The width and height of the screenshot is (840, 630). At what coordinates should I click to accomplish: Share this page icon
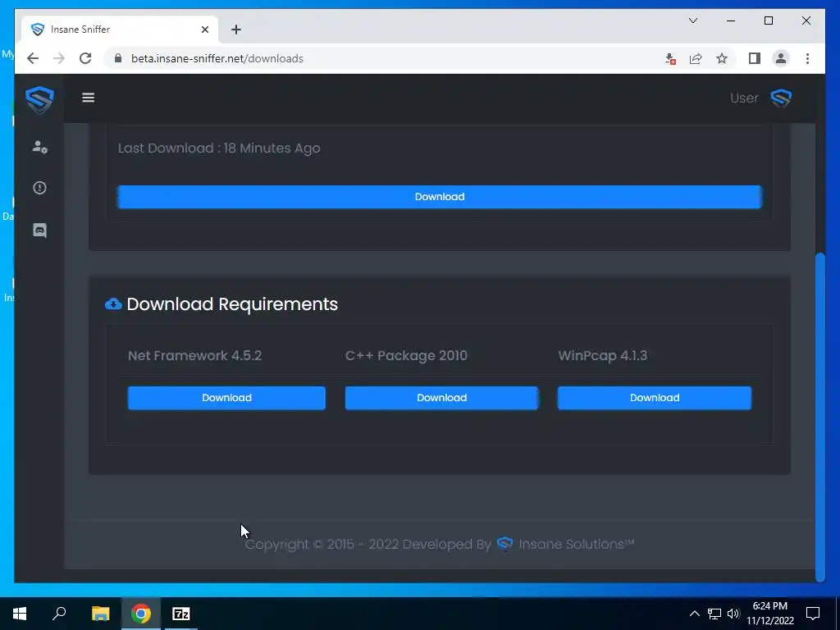click(696, 58)
